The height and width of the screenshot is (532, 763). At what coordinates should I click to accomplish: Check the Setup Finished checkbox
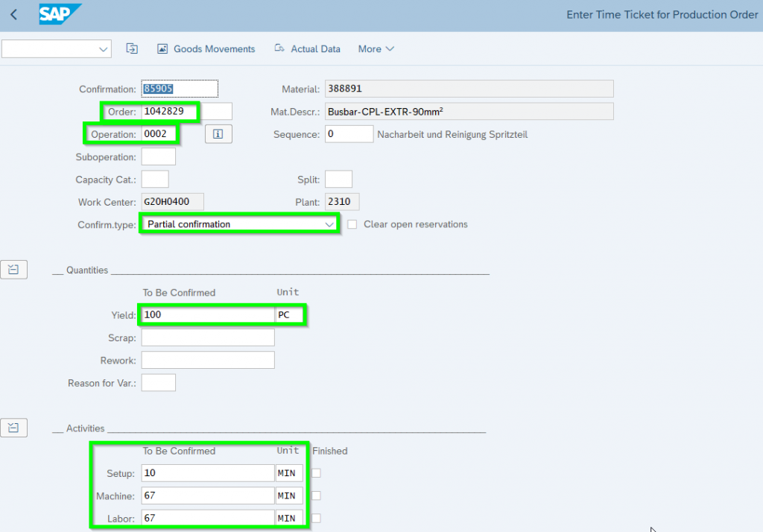[317, 473]
